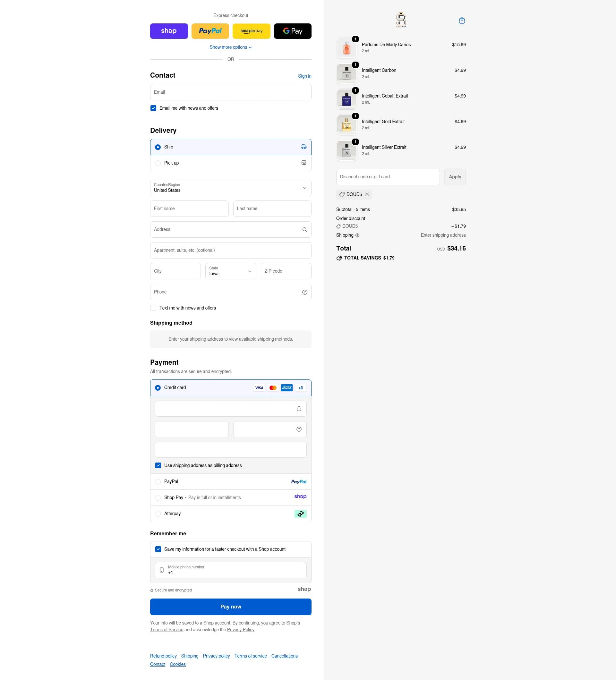Enable Text me with news and offers
This screenshot has width=616, height=680.
point(153,308)
